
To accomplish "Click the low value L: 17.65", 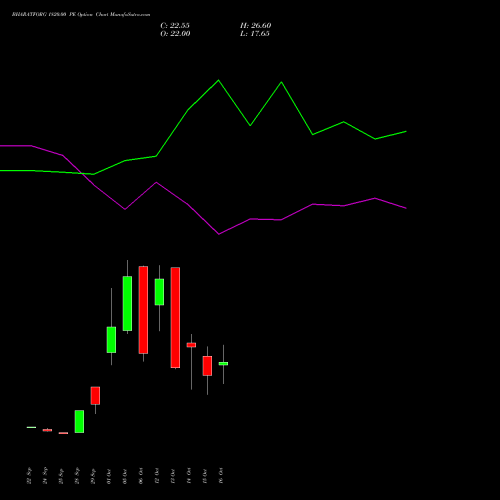I will tap(255, 34).
